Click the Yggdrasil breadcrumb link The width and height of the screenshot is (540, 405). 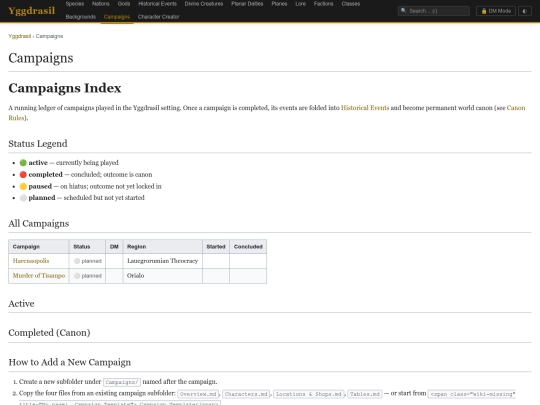point(20,36)
